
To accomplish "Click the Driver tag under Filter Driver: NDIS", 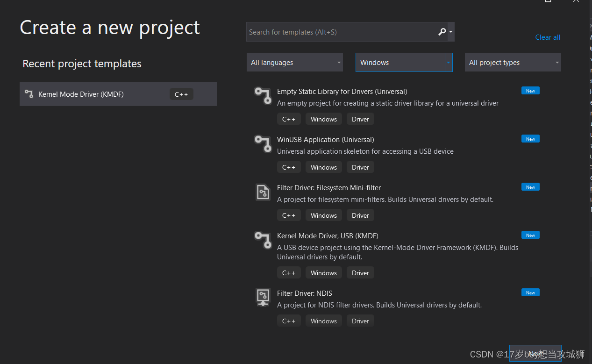I will pyautogui.click(x=360, y=321).
